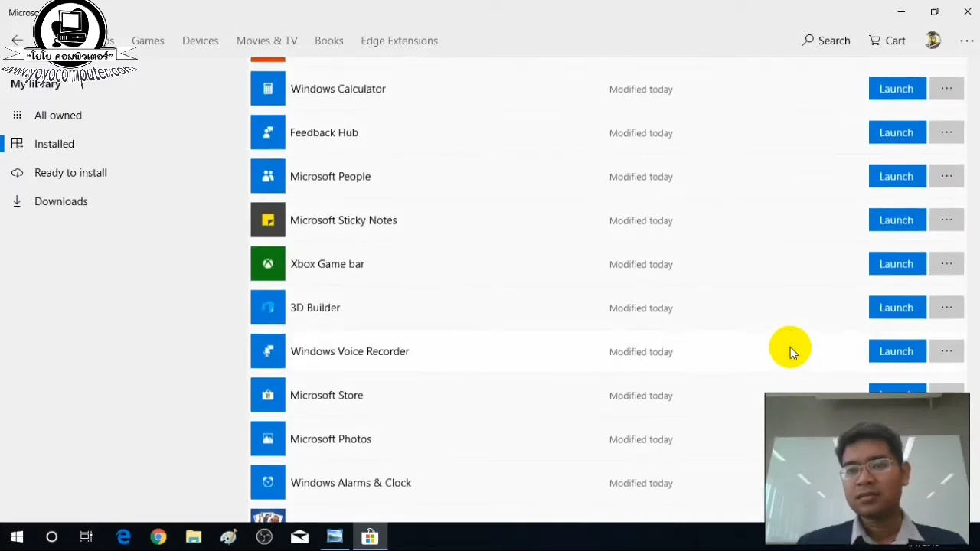Open the Cart
Image resolution: width=980 pixels, height=551 pixels.
coord(887,41)
